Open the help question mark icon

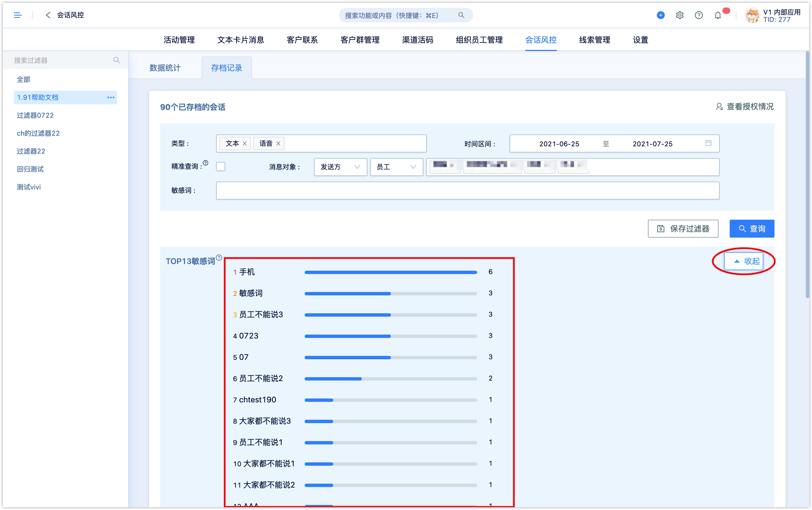click(698, 15)
